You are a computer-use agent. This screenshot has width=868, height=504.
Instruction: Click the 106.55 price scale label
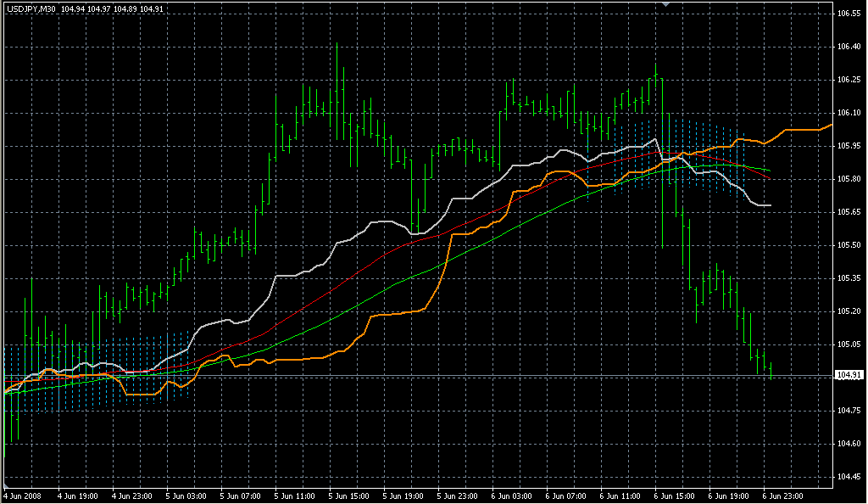pyautogui.click(x=849, y=14)
